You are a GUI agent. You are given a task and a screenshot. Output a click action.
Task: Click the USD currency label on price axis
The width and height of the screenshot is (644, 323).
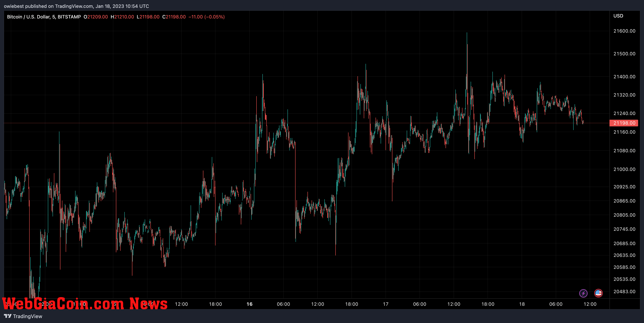(618, 16)
